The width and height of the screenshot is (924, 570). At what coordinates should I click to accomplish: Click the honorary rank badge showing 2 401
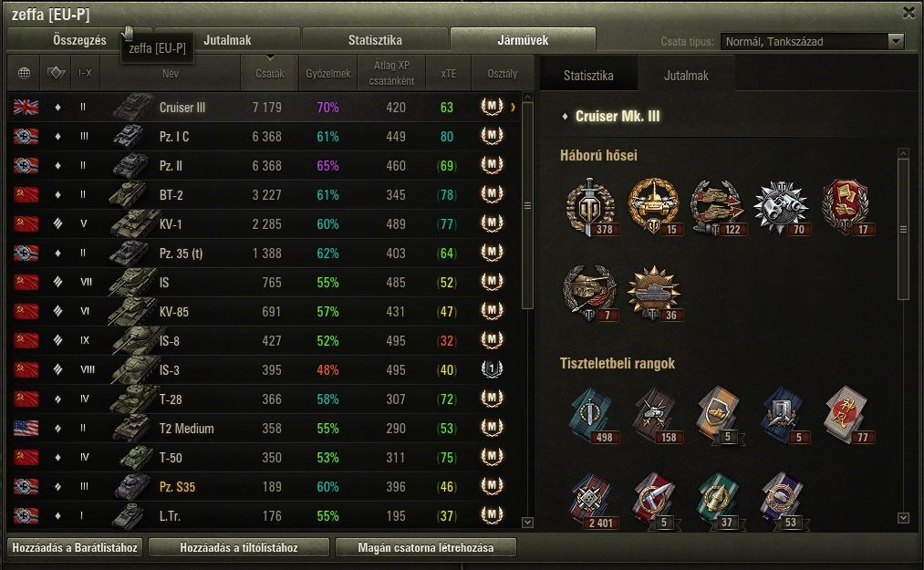tap(592, 501)
